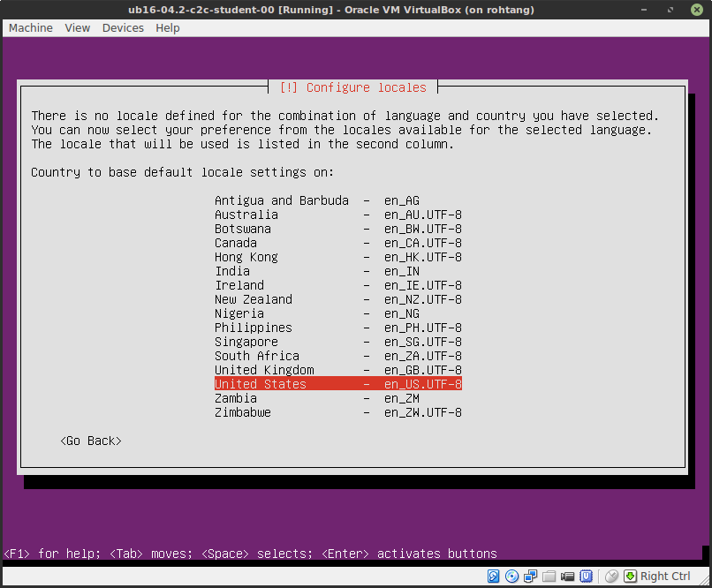Click the USB devices status icon
Viewport: 712px width, 588px height.
pos(587,576)
